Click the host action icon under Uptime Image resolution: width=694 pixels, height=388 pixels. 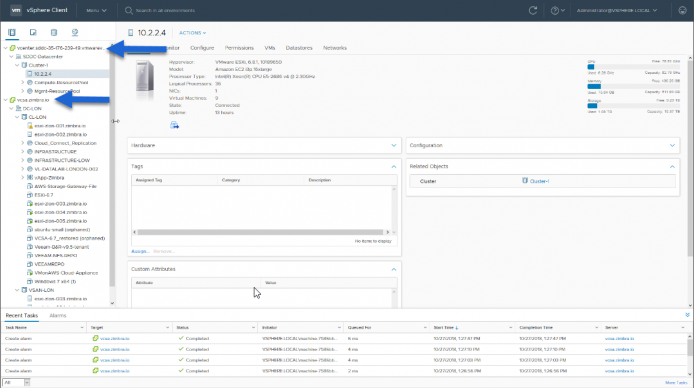tap(174, 125)
